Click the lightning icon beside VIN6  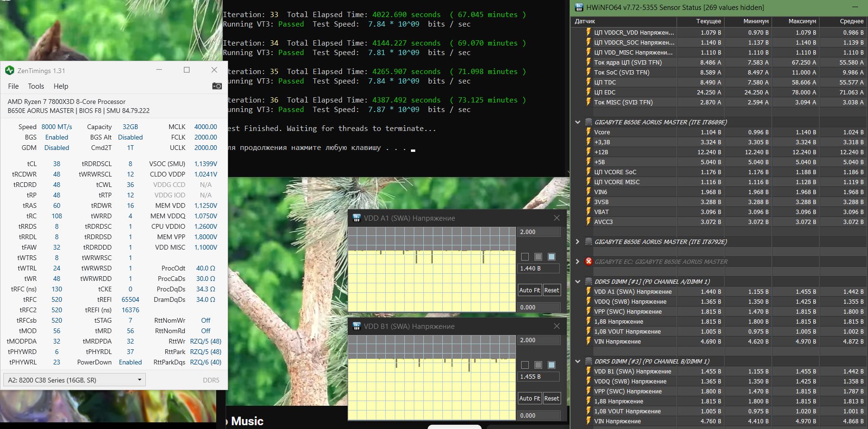[x=589, y=192]
